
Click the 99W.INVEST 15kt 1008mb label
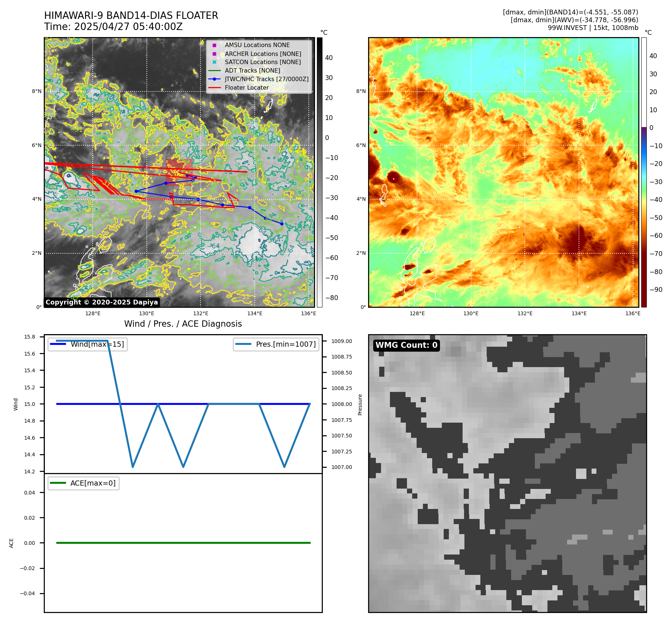[593, 28]
